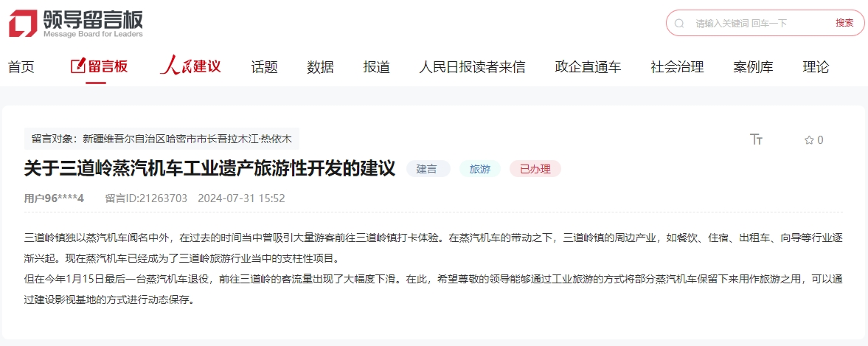Click the 旅游 topic tag

click(480, 169)
